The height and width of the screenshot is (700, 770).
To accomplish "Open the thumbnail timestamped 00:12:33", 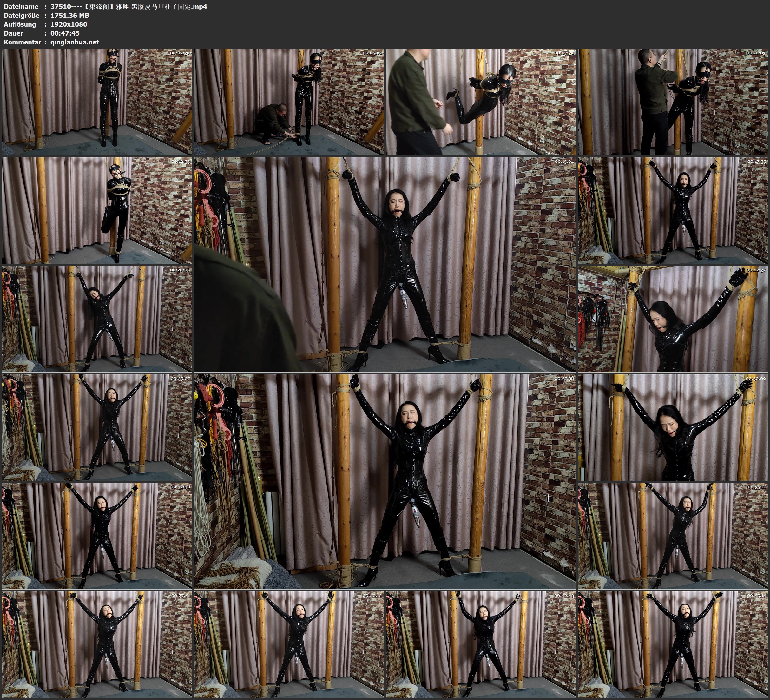I will [x=97, y=210].
